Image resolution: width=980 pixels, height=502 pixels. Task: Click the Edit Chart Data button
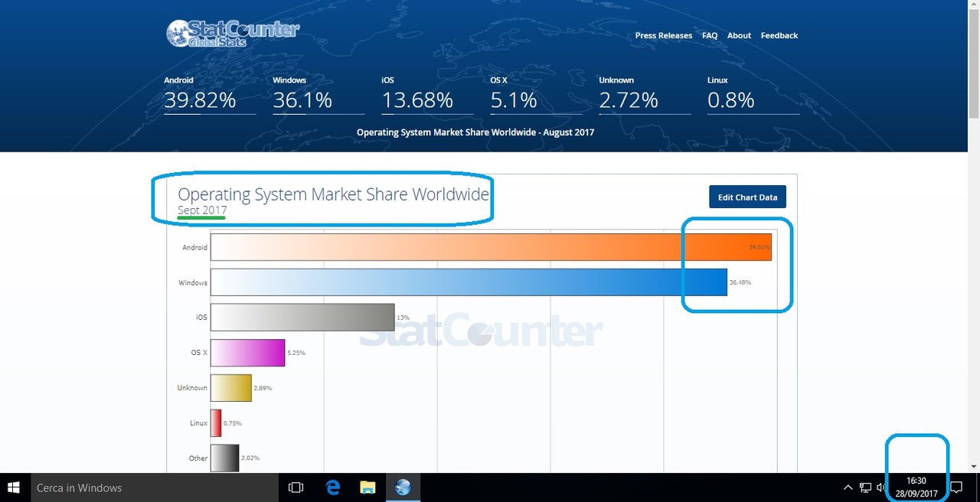pos(747,197)
